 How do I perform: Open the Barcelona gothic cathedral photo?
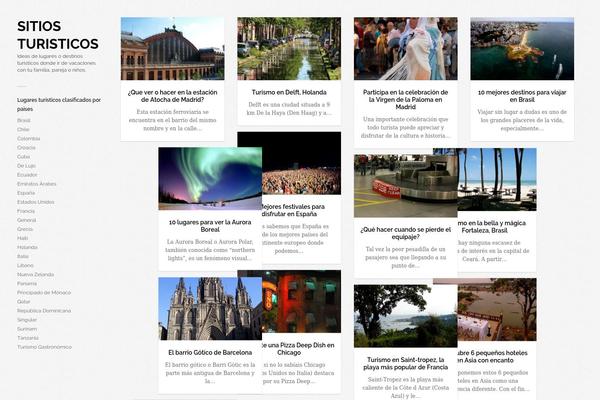(x=210, y=309)
